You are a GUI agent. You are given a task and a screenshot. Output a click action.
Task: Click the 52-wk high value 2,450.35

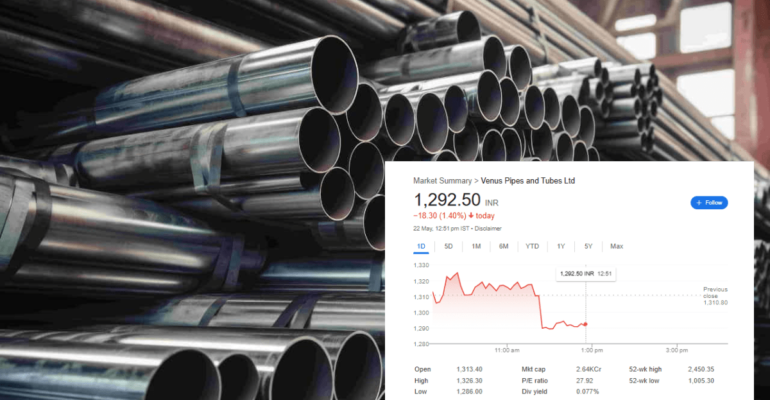click(x=701, y=370)
